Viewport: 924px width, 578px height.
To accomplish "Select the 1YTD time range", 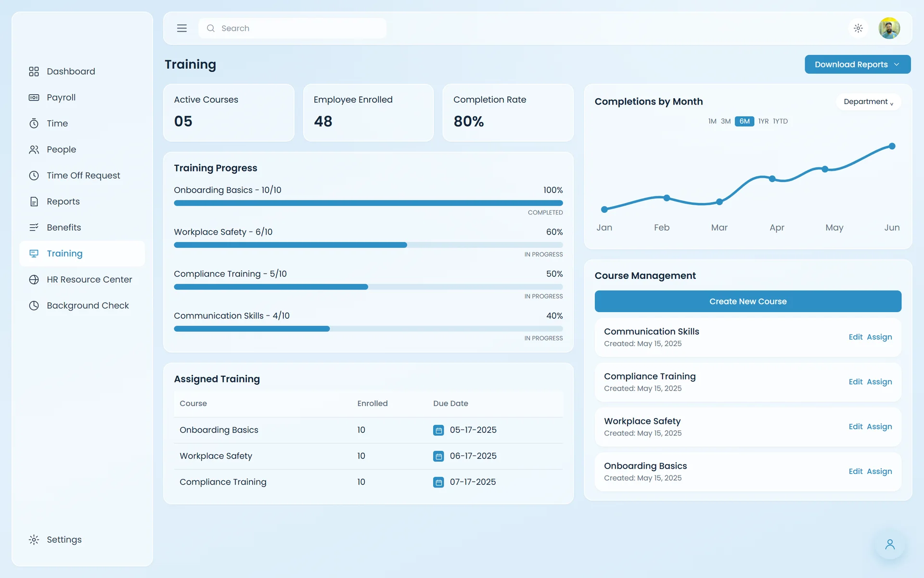I will 780,121.
